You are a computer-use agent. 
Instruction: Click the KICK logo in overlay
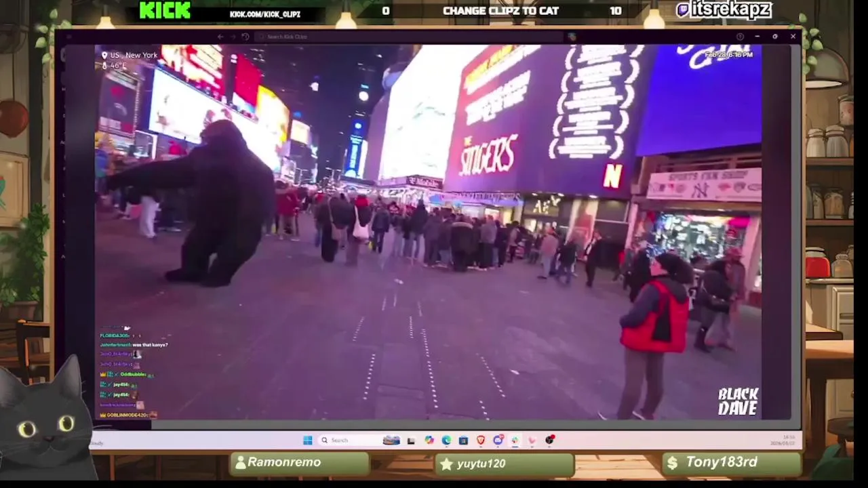[x=165, y=10]
